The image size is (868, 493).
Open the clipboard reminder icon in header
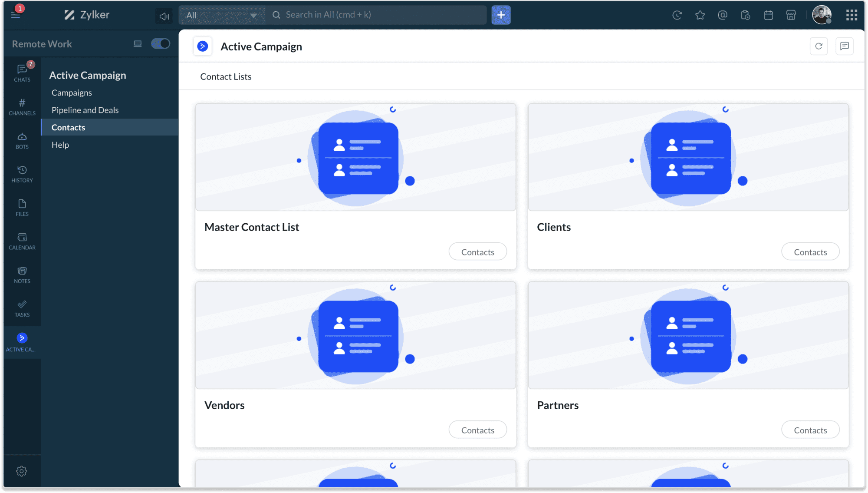click(x=746, y=16)
